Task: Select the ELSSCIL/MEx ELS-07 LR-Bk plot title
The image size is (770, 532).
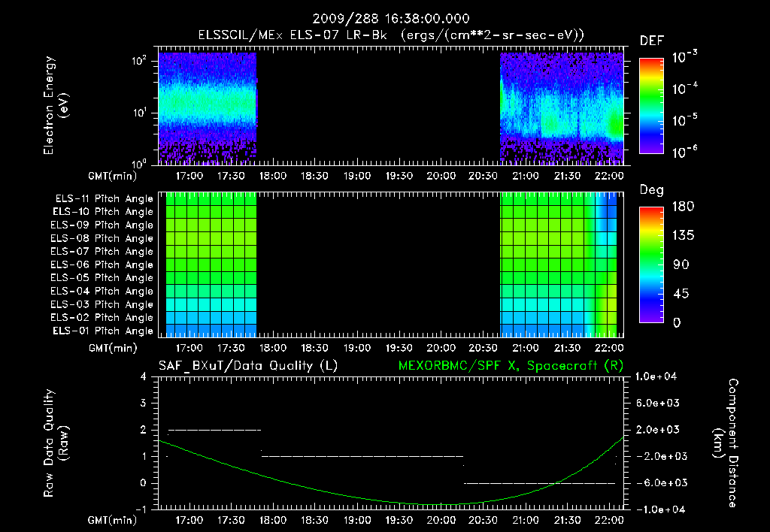Action: click(x=391, y=35)
